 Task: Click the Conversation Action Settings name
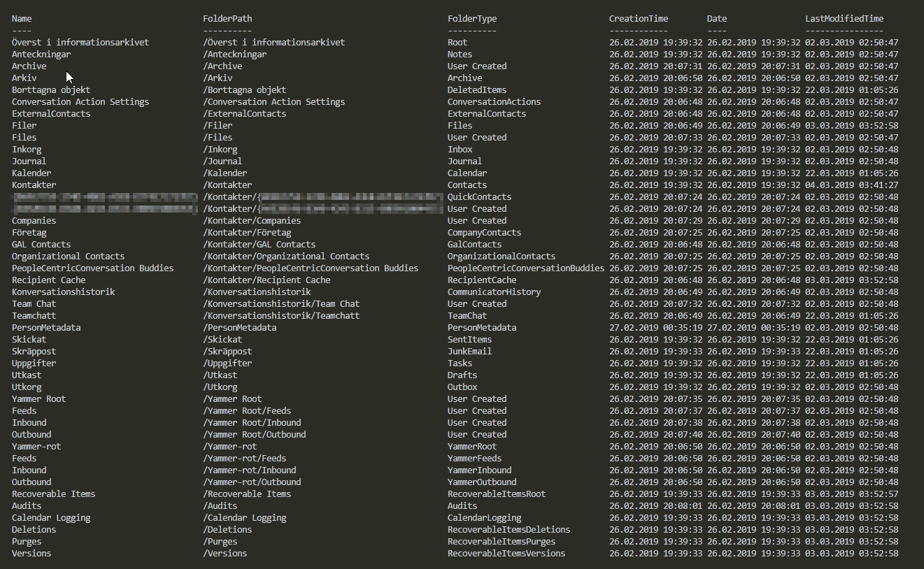(x=79, y=101)
